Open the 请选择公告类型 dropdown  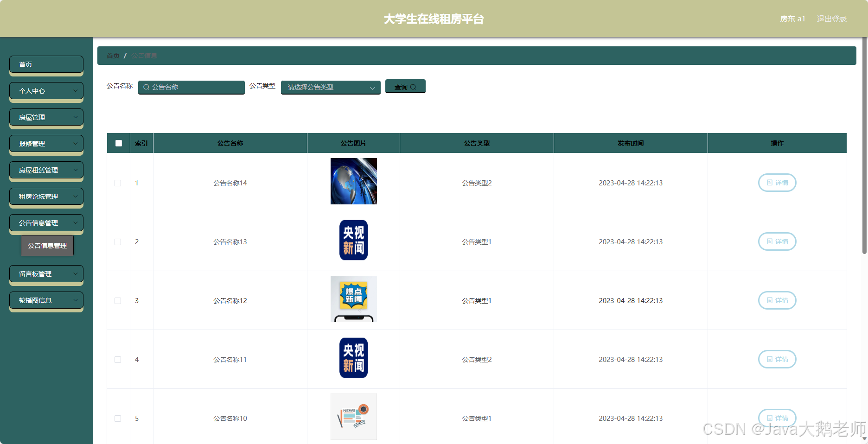tap(331, 87)
